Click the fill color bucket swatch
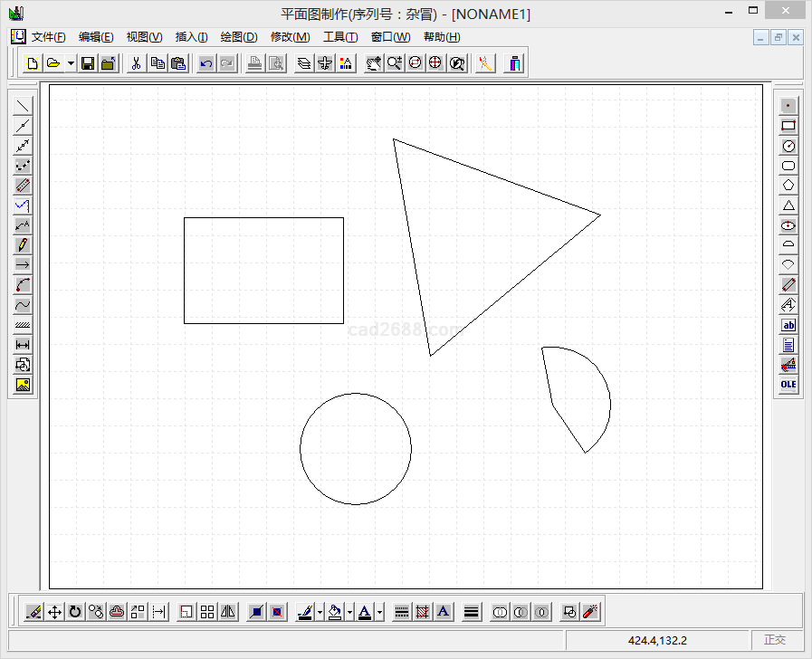The image size is (812, 659). click(x=335, y=612)
